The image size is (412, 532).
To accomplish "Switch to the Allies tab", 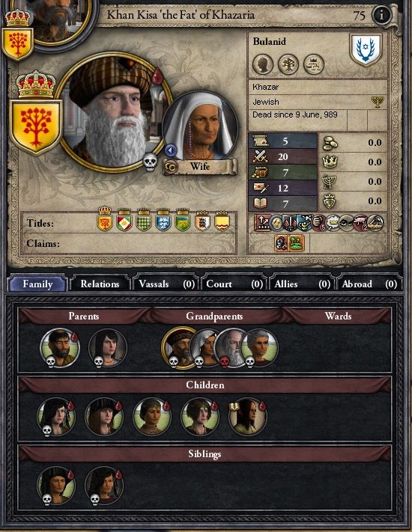I will [x=302, y=284].
